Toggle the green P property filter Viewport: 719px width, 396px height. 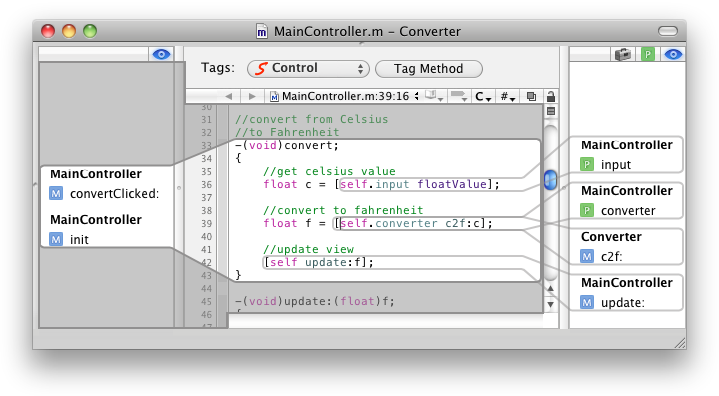click(x=647, y=55)
